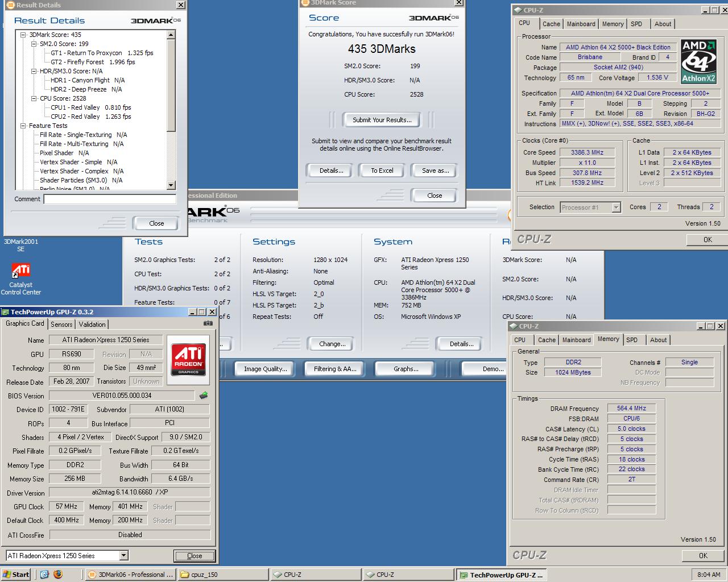
Task: Switch to 3DMark06 Professional taskbar item
Action: point(130,575)
